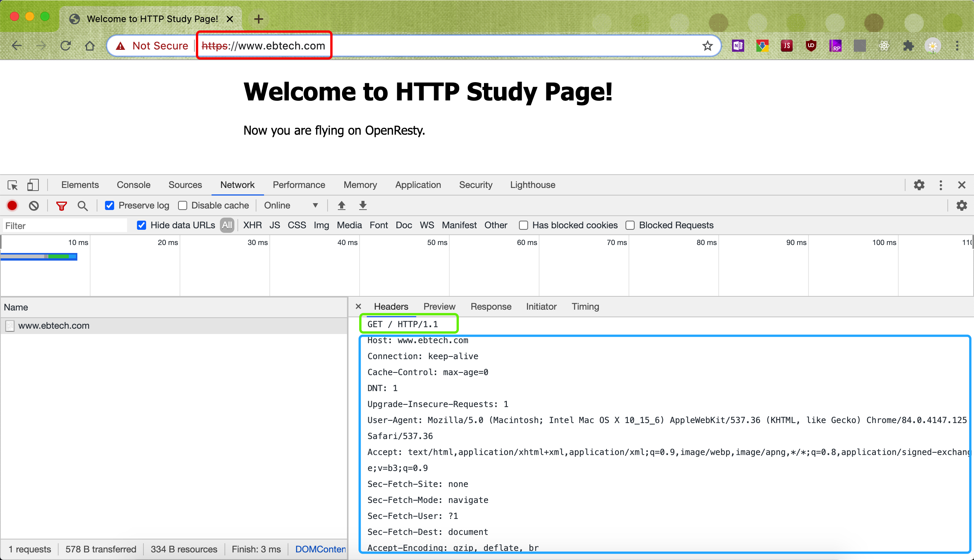Switch to the Console panel
This screenshot has height=560, width=974.
point(134,185)
